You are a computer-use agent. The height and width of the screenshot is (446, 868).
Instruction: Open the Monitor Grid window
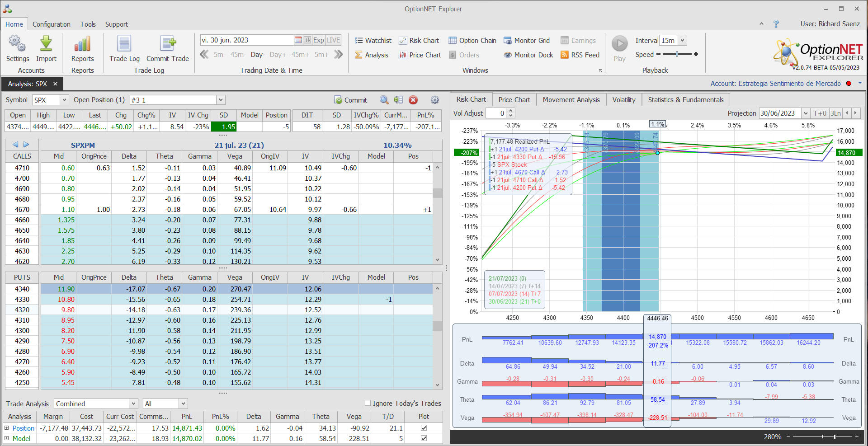click(x=527, y=41)
